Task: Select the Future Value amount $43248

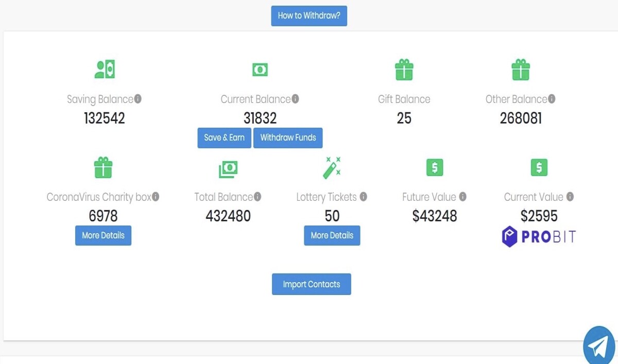Action: coord(435,216)
